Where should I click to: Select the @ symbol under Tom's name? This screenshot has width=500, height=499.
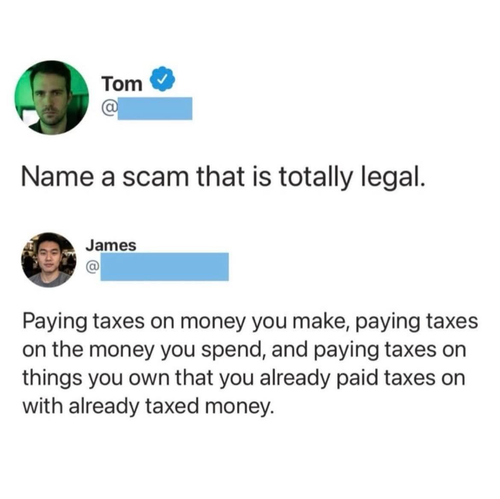pos(110,109)
